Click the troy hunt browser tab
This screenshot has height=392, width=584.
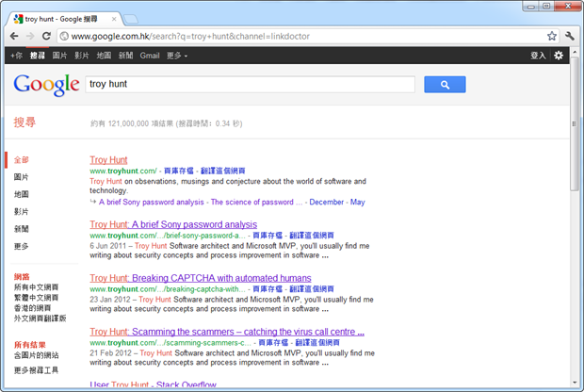(x=65, y=19)
